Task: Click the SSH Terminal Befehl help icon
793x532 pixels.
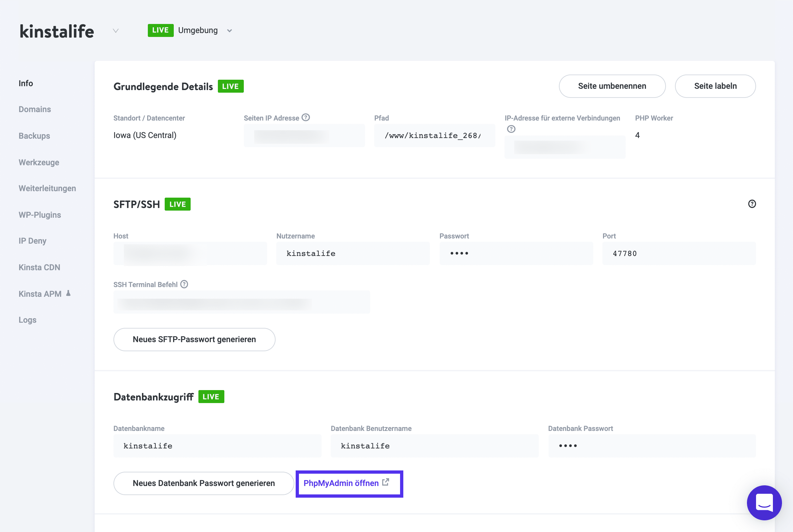Action: [x=184, y=284]
